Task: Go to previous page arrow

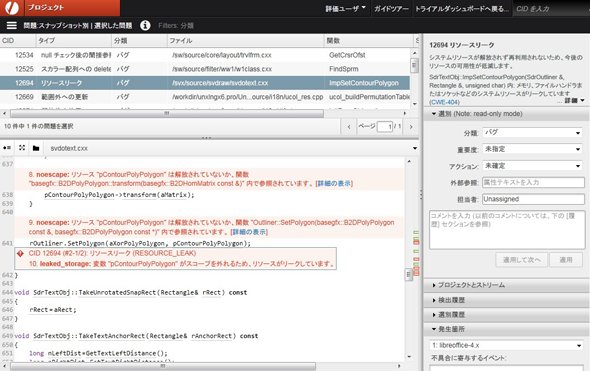Action: (x=349, y=127)
